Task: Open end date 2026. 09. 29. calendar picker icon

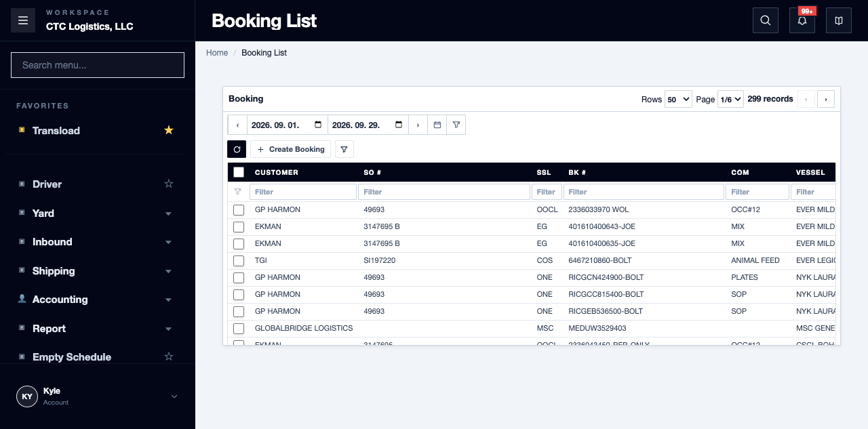Action: click(x=399, y=125)
